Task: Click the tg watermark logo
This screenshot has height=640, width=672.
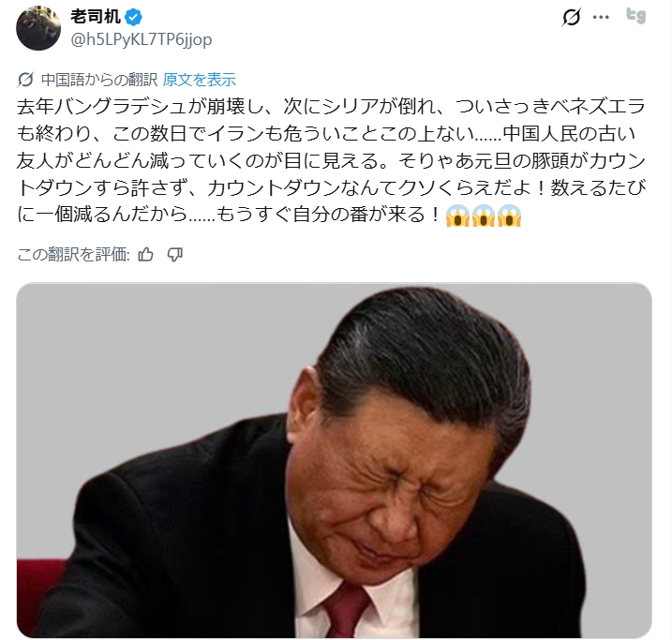Action: pos(636,16)
